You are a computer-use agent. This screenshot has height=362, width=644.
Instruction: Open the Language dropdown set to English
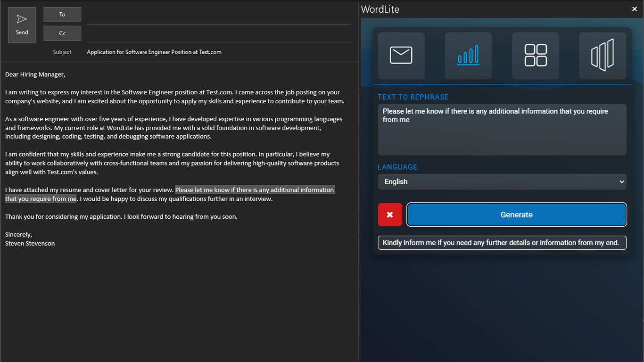click(x=502, y=181)
